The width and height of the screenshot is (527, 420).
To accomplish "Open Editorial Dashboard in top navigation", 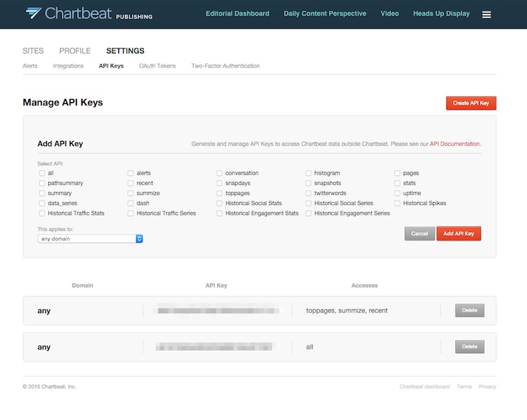I will point(237,14).
